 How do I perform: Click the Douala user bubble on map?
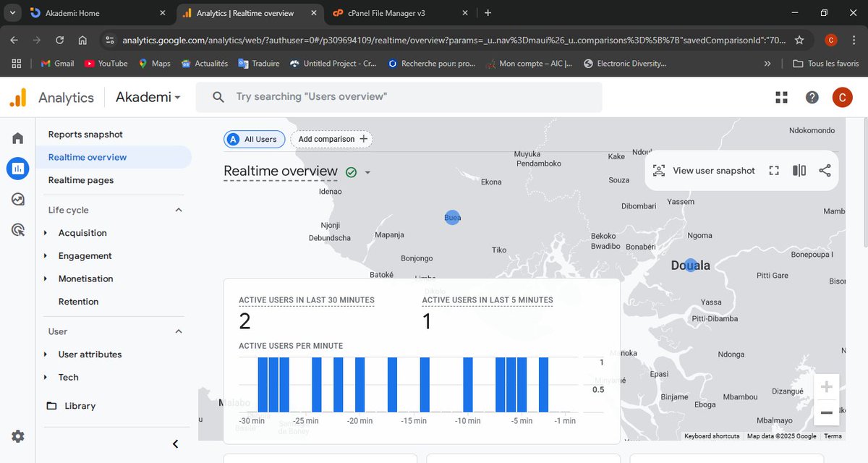(691, 266)
